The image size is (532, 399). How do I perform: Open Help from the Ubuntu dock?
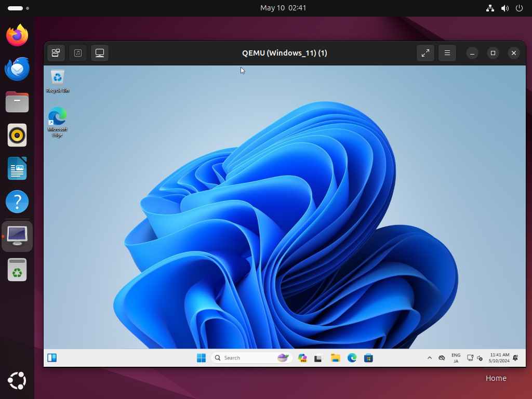(17, 202)
